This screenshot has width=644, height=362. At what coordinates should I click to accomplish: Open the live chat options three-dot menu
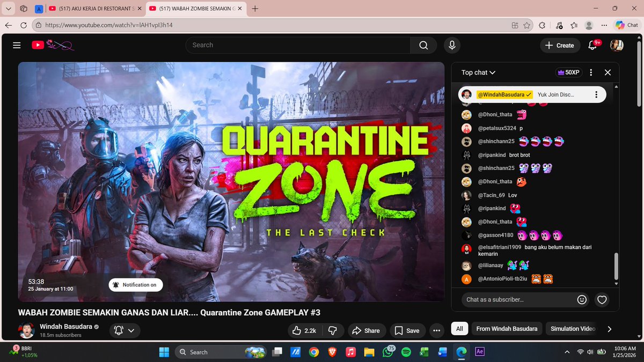[591, 72]
